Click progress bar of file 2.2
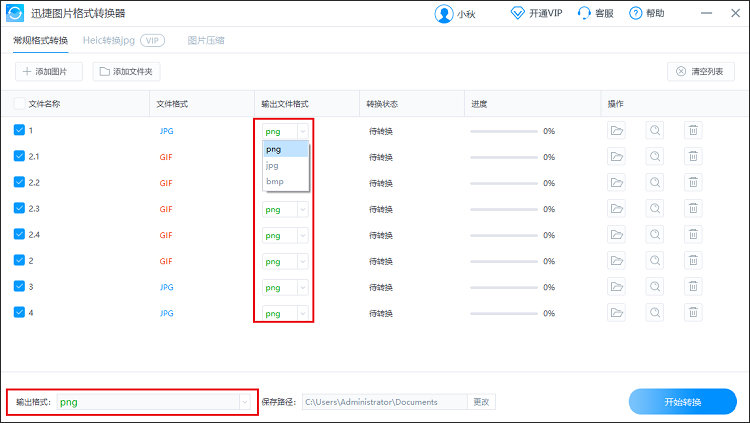 [x=504, y=183]
